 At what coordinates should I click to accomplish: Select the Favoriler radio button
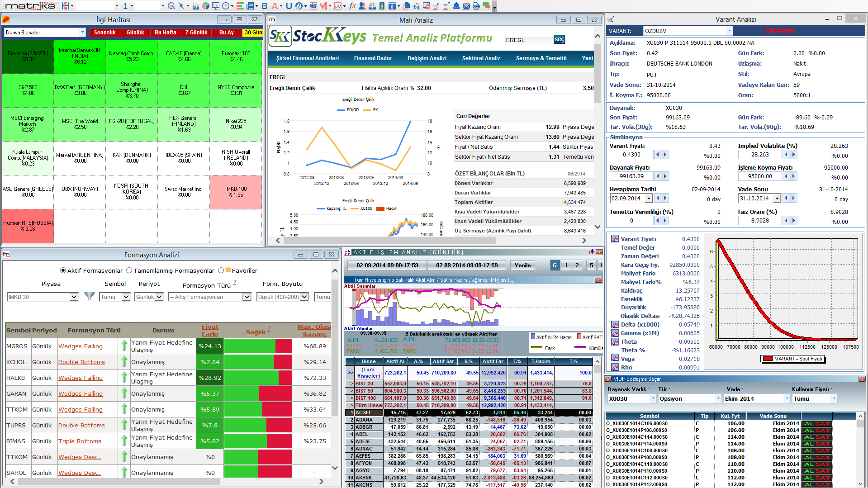tap(221, 270)
